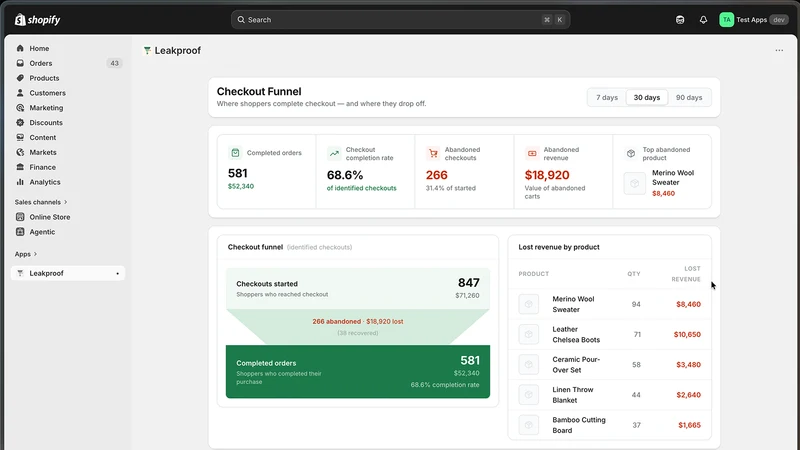The width and height of the screenshot is (800, 450).
Task: Open Discounts in the sidebar
Action: tap(68, 122)
